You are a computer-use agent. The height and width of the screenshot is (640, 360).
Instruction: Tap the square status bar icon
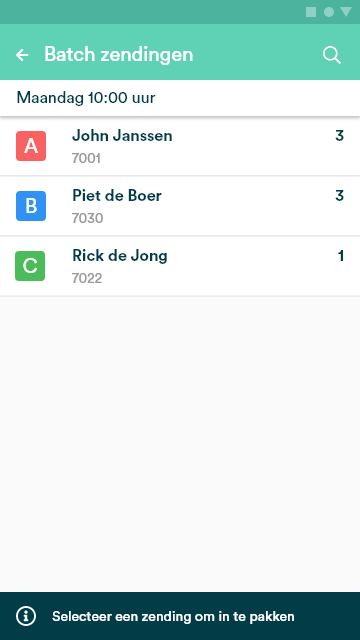[x=311, y=12]
